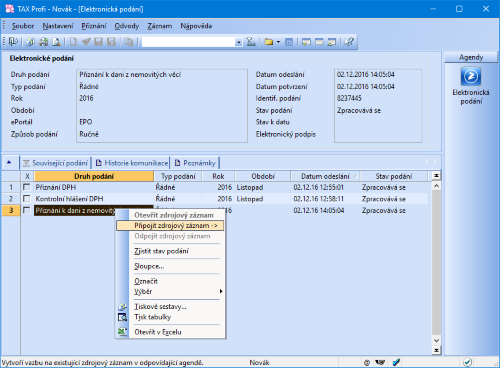This screenshot has height=368, width=500.
Task: Click the yellow folder toolbar icon
Action: 269,42
